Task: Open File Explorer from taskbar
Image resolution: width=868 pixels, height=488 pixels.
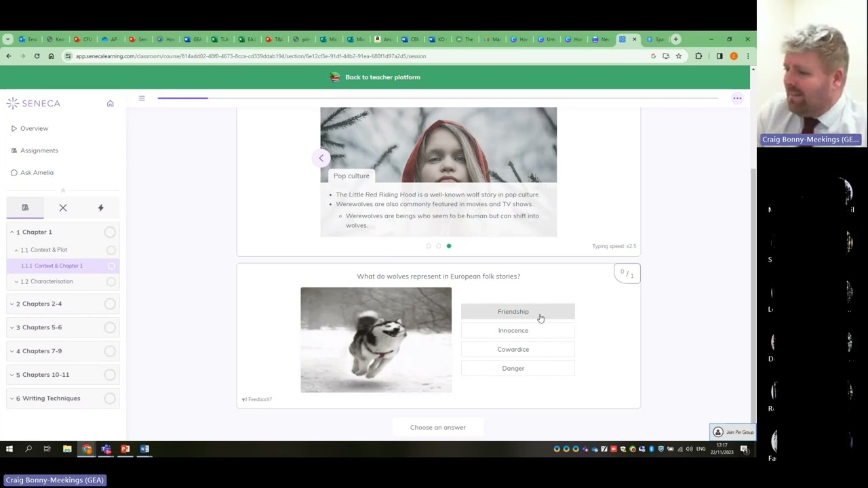Action: pyautogui.click(x=67, y=449)
